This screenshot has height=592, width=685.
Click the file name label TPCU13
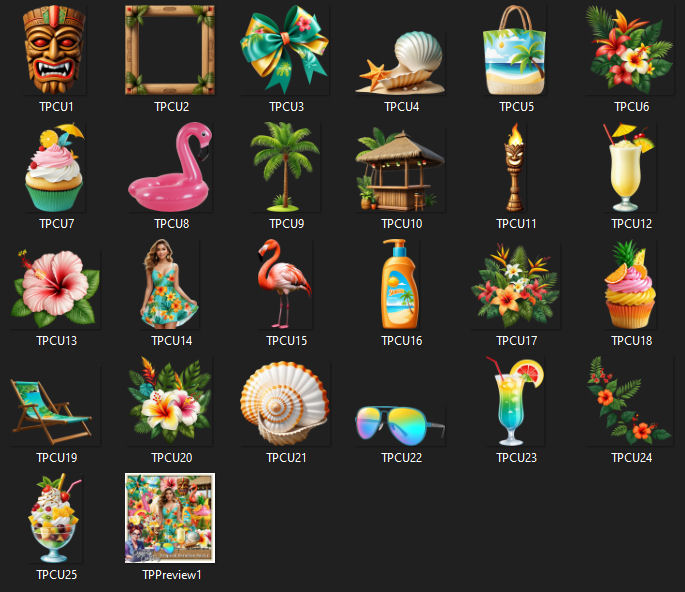point(57,341)
